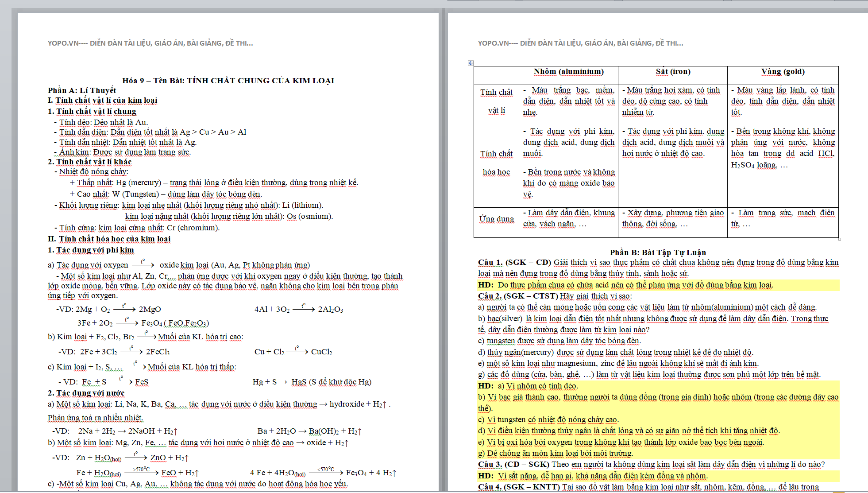
Task: Click subheading '1. Tác dụng với phi kim'
Action: (x=91, y=250)
